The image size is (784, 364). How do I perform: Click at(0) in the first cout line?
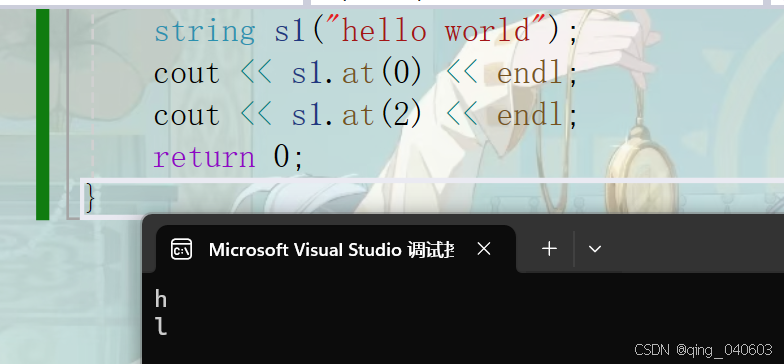[382, 73]
